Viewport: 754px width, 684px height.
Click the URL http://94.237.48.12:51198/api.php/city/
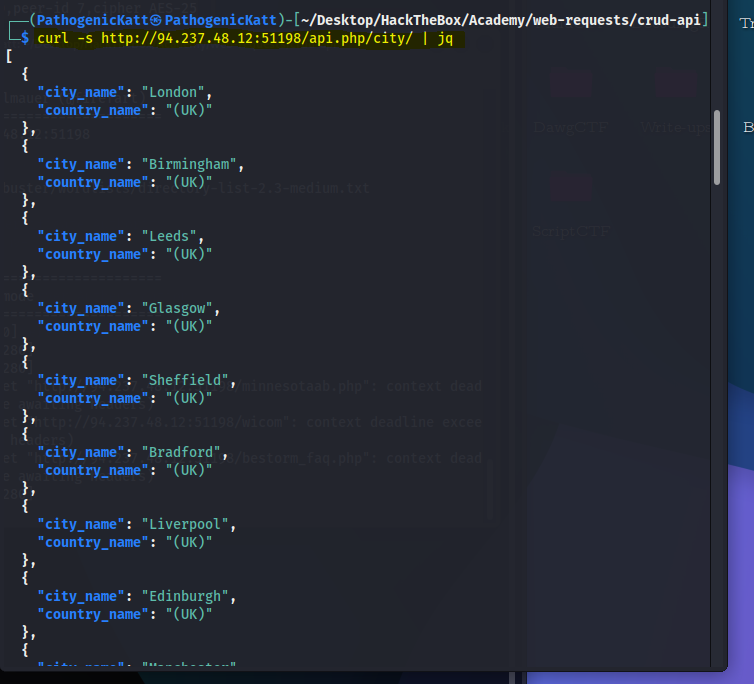pyautogui.click(x=257, y=38)
